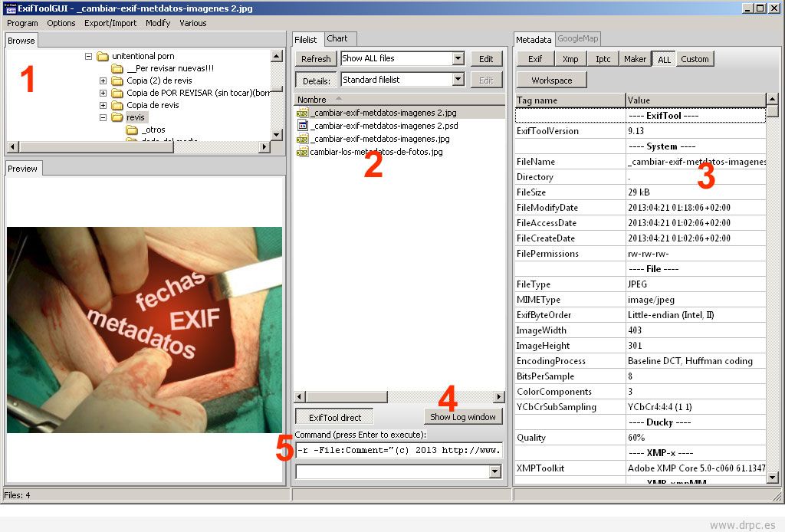Open the Options menu
785x532 pixels.
[61, 23]
